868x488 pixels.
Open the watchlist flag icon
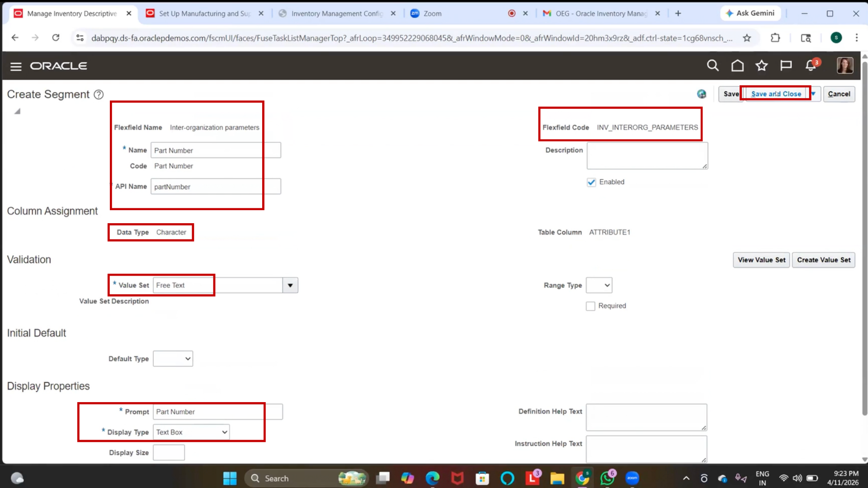786,66
